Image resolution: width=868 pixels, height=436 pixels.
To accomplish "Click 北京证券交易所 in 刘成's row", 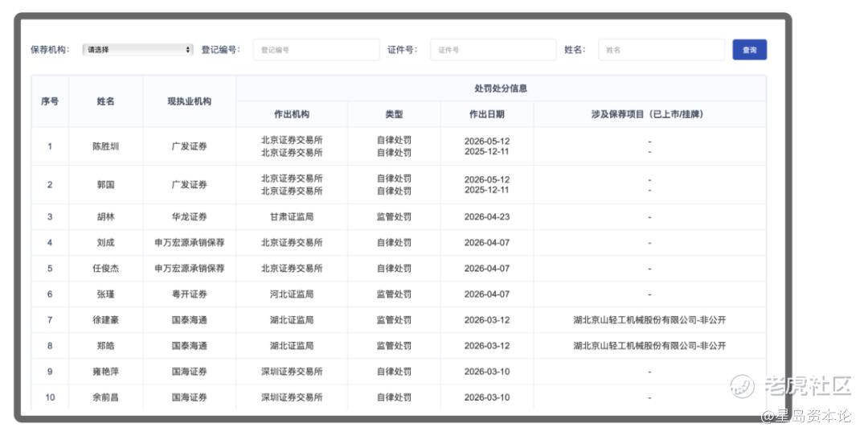I will (292, 243).
